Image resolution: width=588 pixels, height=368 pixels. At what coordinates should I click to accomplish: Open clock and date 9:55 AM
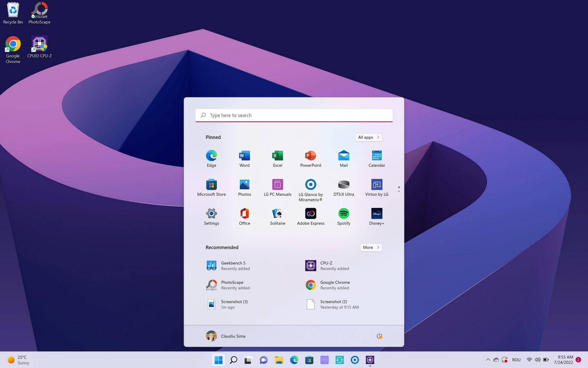[563, 360]
